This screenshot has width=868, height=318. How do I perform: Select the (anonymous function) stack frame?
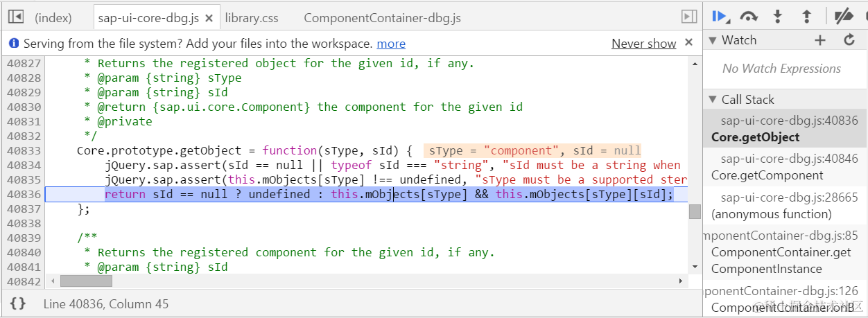pyautogui.click(x=785, y=206)
